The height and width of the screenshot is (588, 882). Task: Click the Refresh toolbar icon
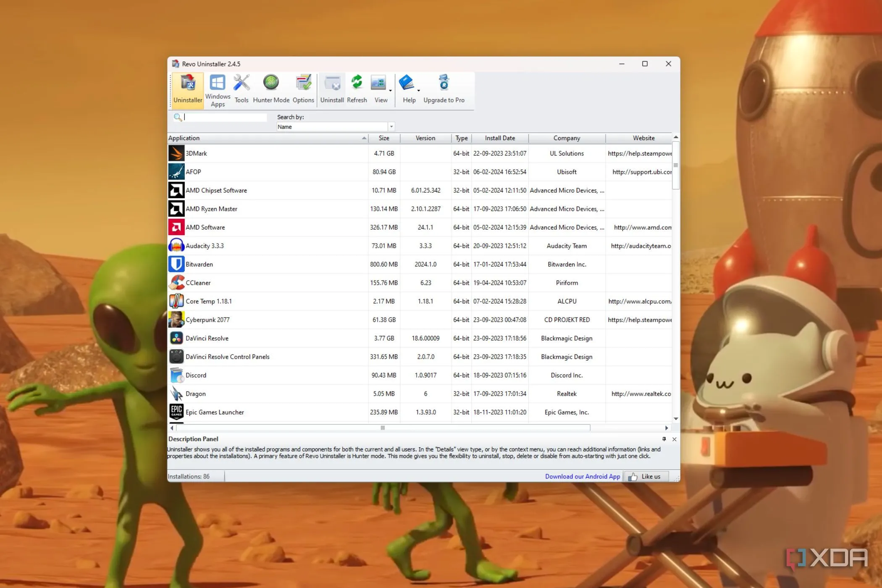pos(357,89)
